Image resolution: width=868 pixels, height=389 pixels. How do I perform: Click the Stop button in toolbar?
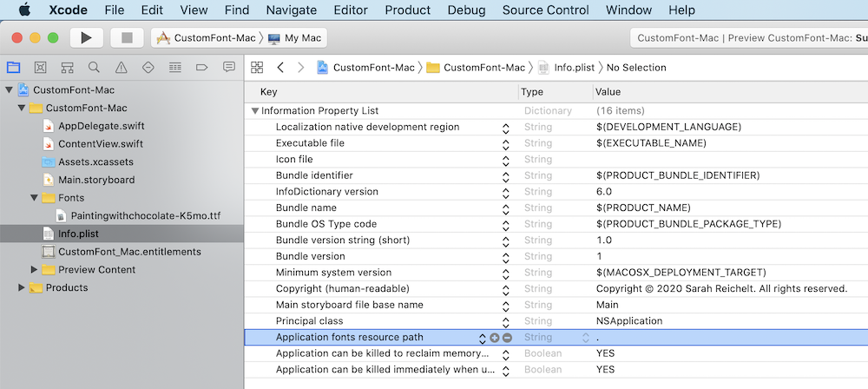coord(128,37)
